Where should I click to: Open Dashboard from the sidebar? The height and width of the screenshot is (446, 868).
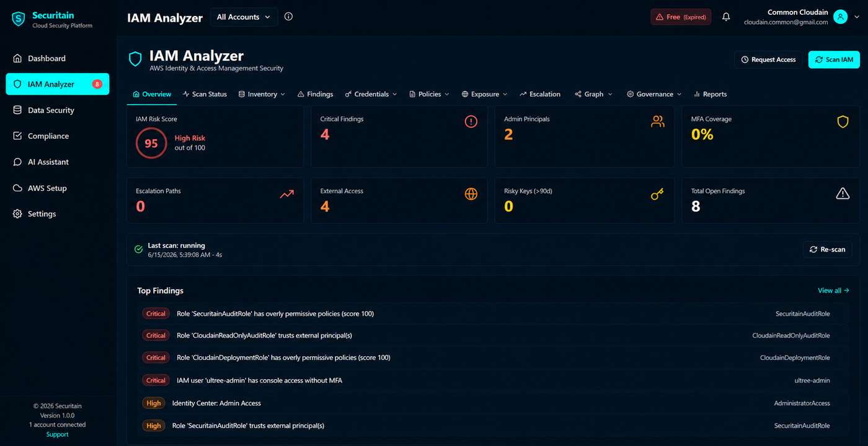pos(58,58)
